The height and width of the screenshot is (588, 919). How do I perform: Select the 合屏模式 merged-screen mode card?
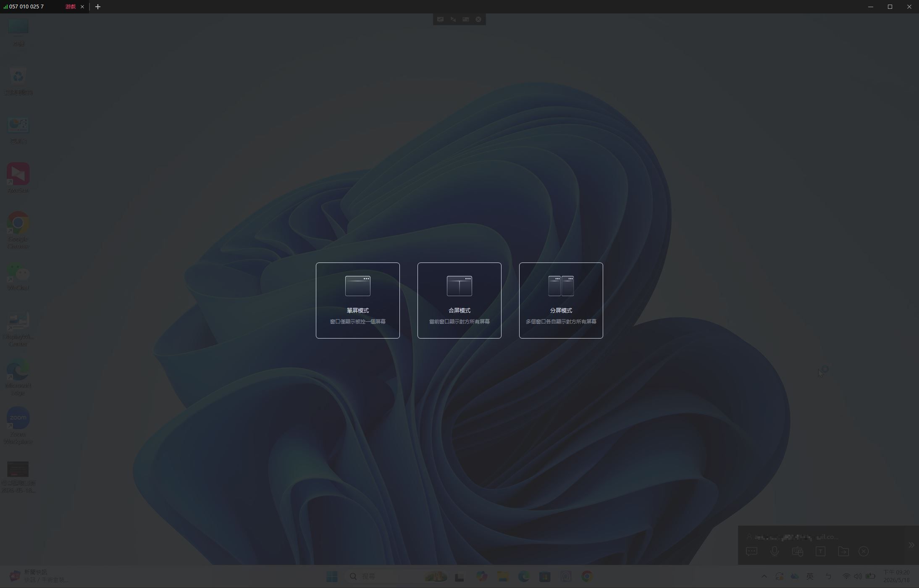(x=459, y=300)
